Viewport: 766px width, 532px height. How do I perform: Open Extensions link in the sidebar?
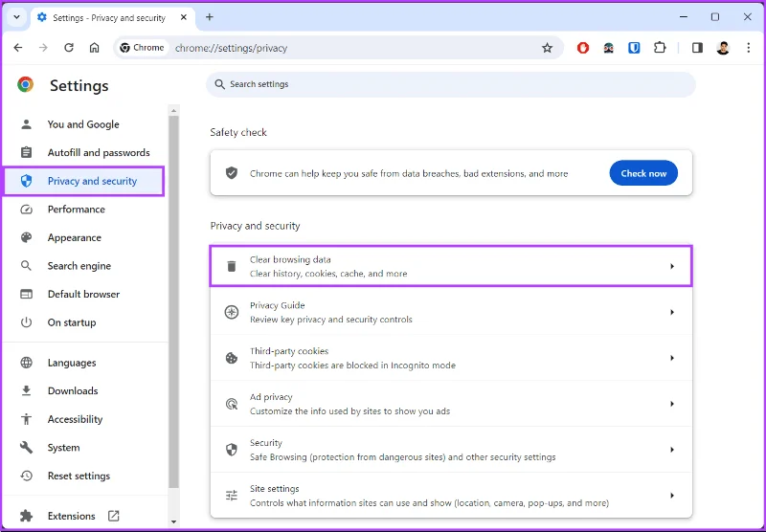[x=71, y=516]
